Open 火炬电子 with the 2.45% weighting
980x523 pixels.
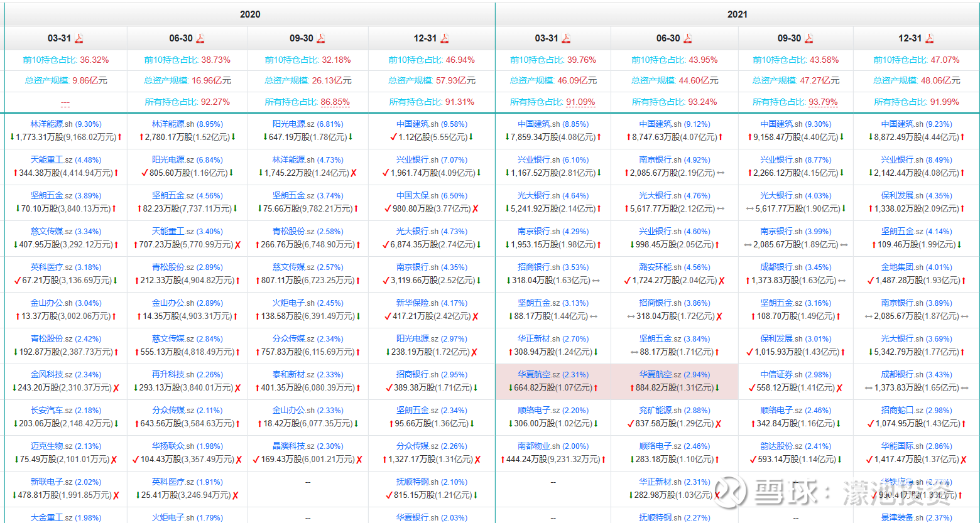[x=289, y=303]
